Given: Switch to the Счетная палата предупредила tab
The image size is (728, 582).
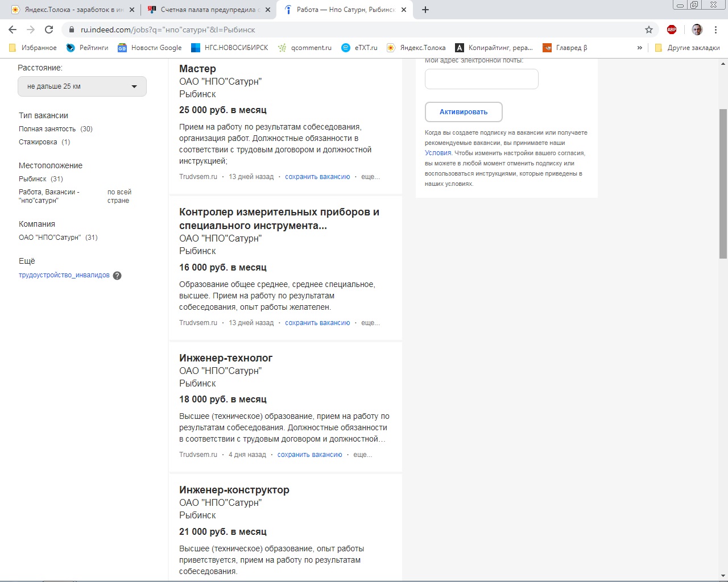Looking at the screenshot, I should pos(209,10).
